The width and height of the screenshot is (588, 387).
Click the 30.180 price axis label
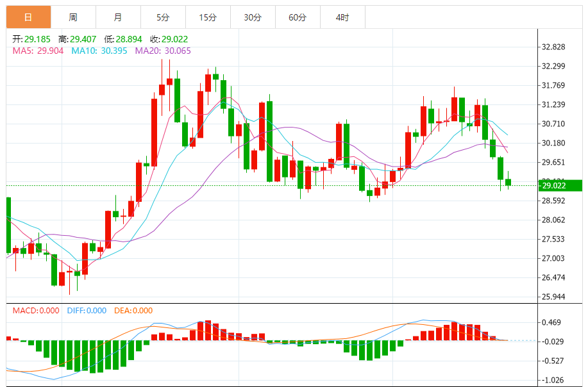pyautogui.click(x=553, y=143)
